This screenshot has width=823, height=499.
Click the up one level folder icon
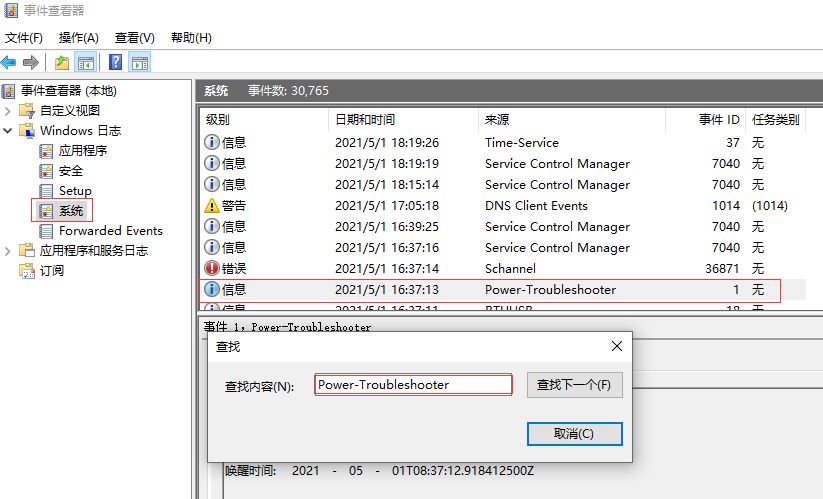click(62, 62)
